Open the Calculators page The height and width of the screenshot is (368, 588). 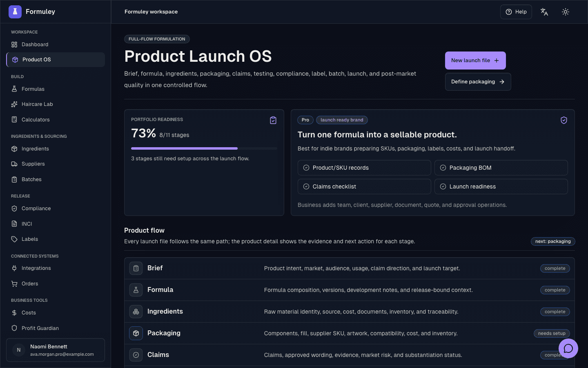pyautogui.click(x=56, y=120)
